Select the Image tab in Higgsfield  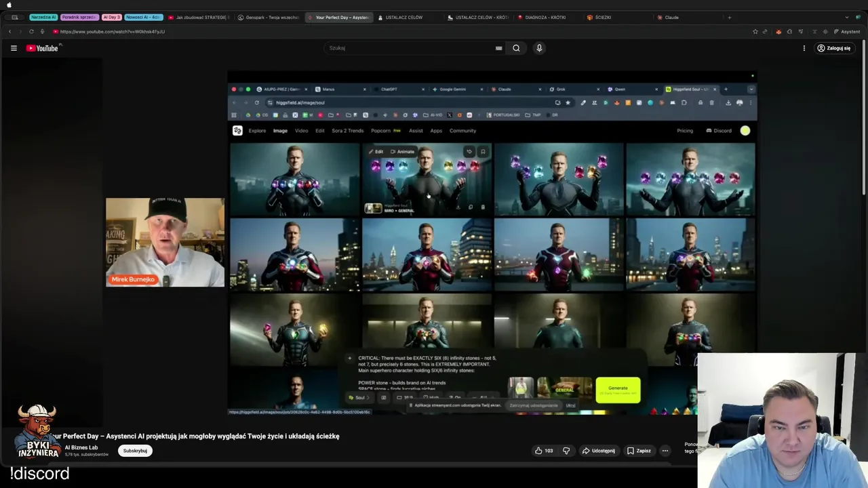(x=280, y=131)
